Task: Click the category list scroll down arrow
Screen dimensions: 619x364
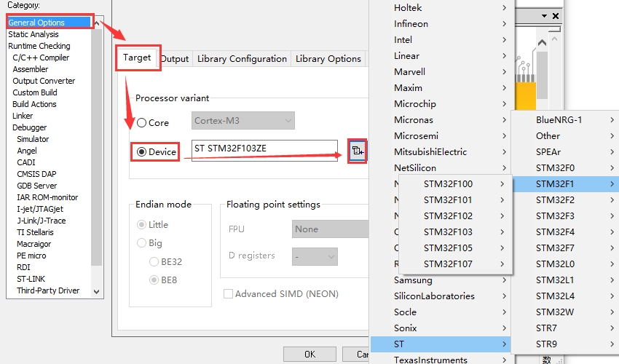Action: click(x=97, y=292)
